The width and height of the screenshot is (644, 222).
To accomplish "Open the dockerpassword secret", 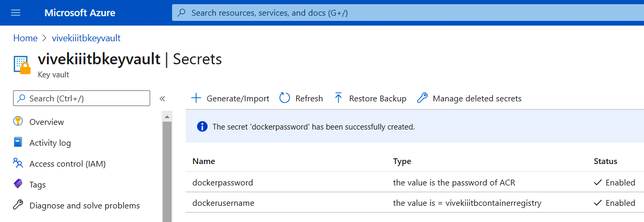I will [223, 182].
